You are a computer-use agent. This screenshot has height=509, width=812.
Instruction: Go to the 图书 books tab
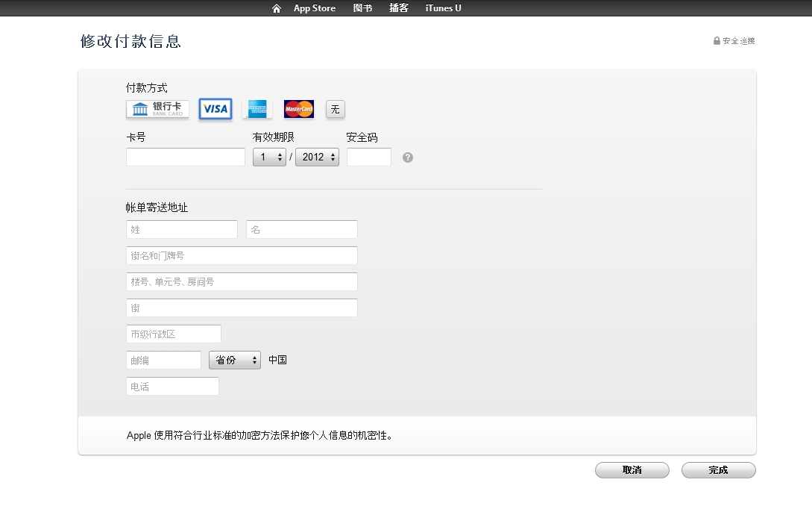tap(362, 8)
